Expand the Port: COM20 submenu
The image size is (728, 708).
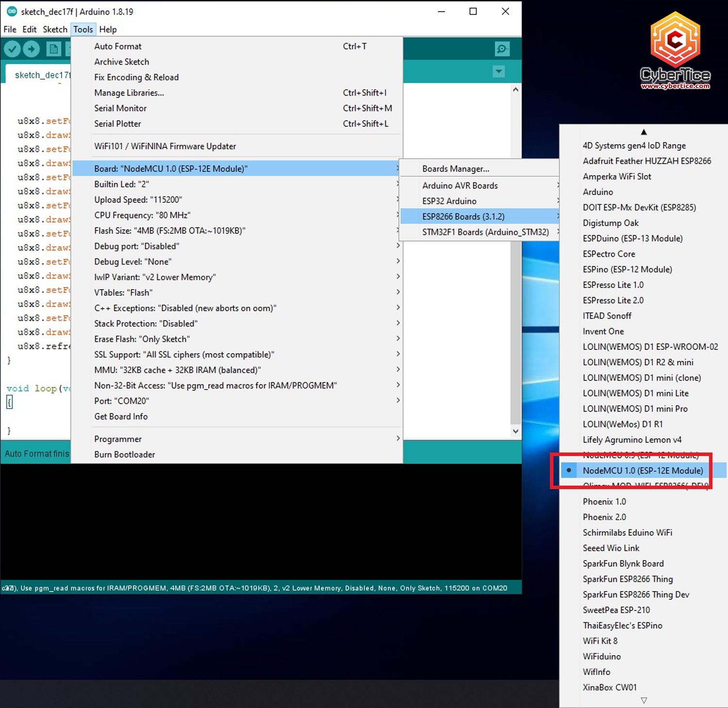point(121,401)
